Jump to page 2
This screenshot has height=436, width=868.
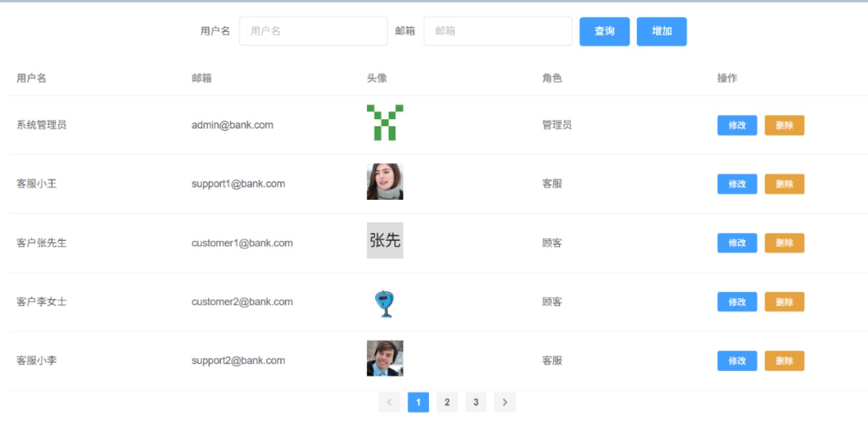click(x=447, y=402)
